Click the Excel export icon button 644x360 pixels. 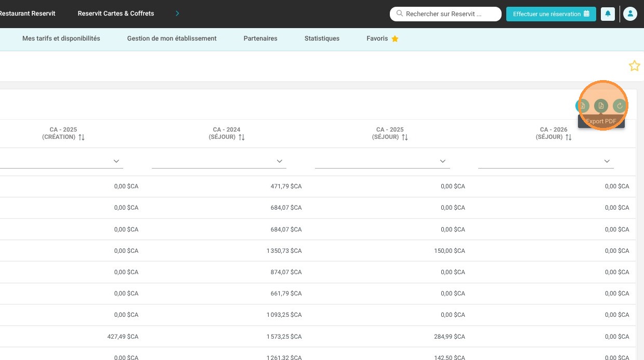(582, 106)
